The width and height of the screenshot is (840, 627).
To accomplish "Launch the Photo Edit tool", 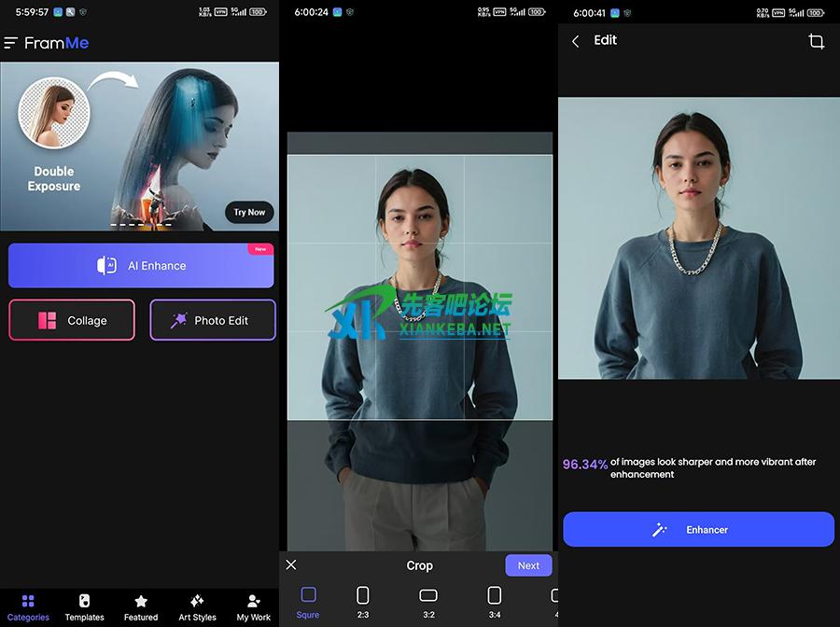I will (x=213, y=320).
